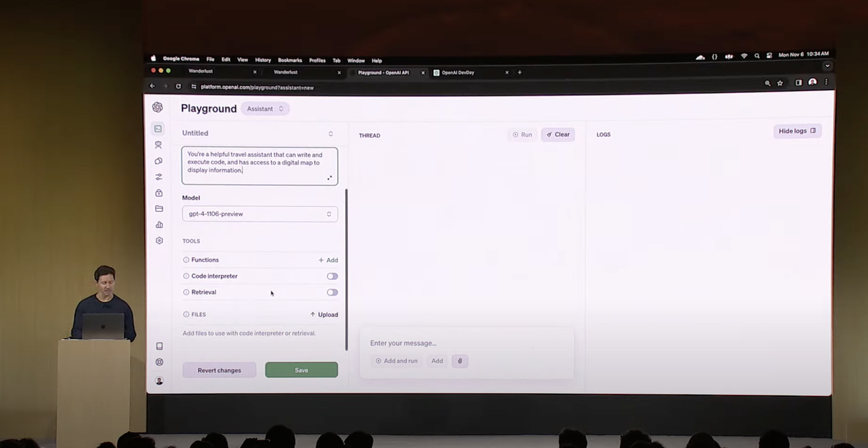Screen dimensions: 868x448
Task: Open the OpenAI logo home link
Action: tap(157, 107)
